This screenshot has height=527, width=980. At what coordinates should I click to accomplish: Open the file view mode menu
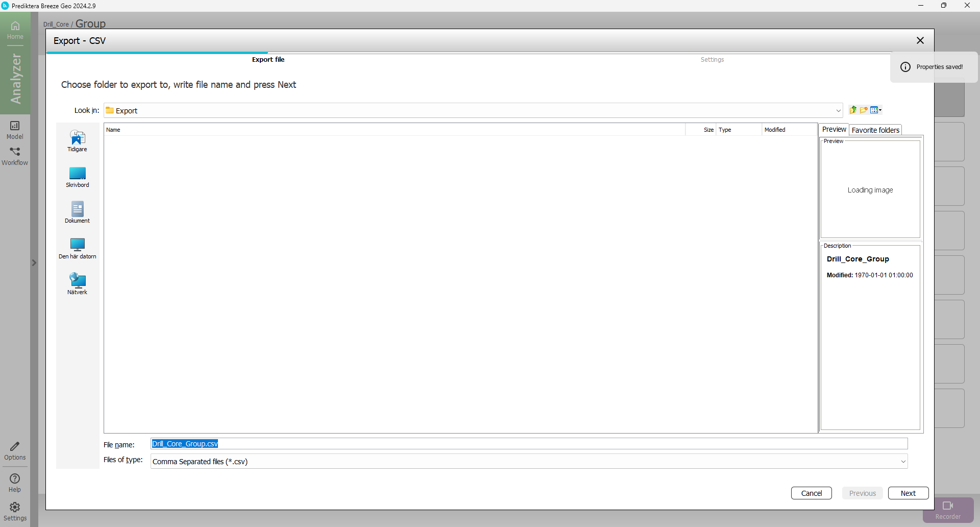coord(876,110)
